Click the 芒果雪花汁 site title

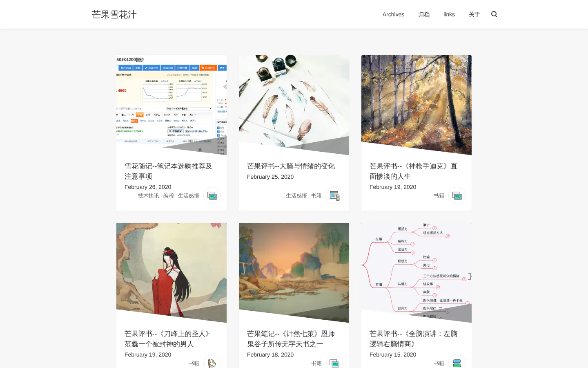[114, 14]
